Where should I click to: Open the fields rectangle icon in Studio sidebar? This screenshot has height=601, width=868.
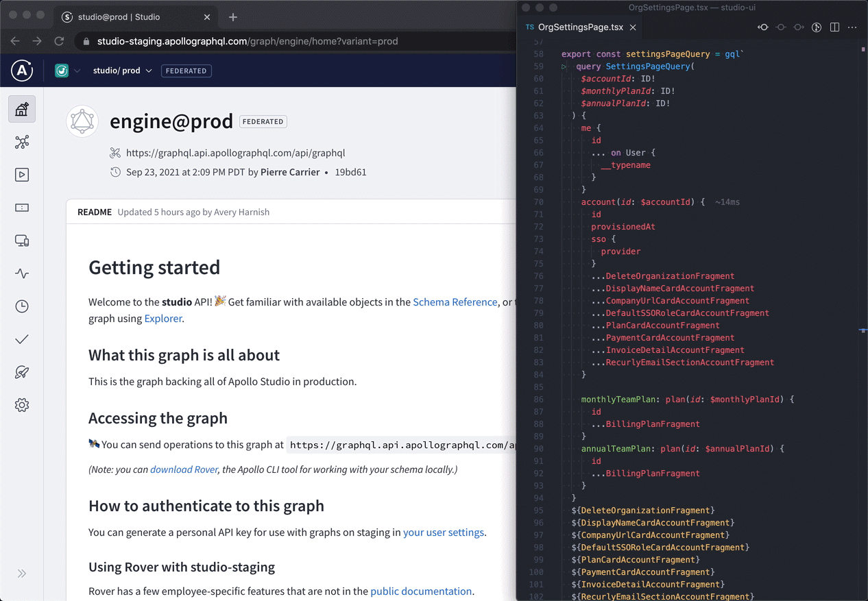point(22,208)
